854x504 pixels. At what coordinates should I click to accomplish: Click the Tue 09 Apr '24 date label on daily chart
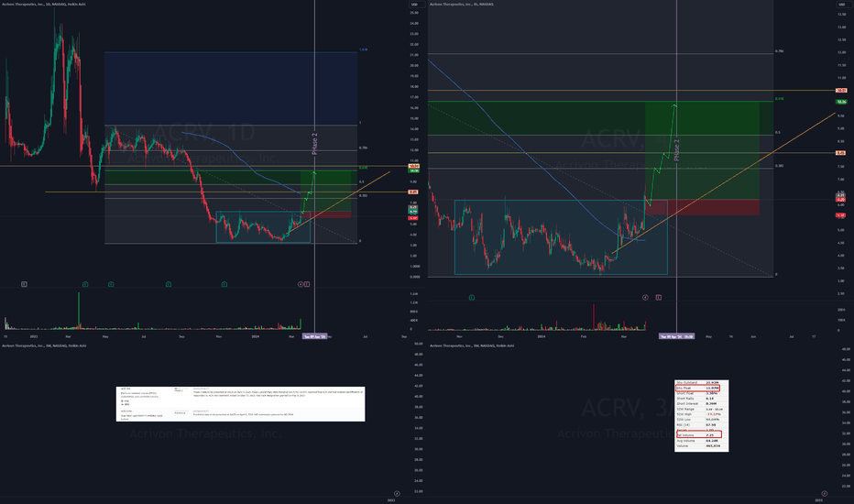(315, 336)
